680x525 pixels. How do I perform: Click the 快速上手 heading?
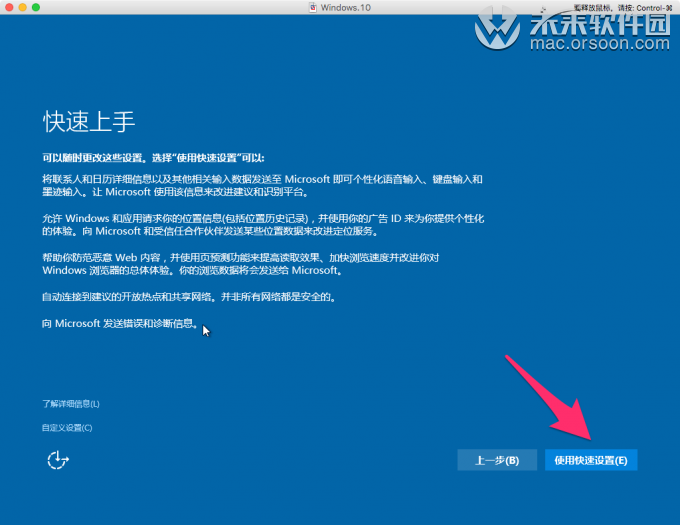89,121
